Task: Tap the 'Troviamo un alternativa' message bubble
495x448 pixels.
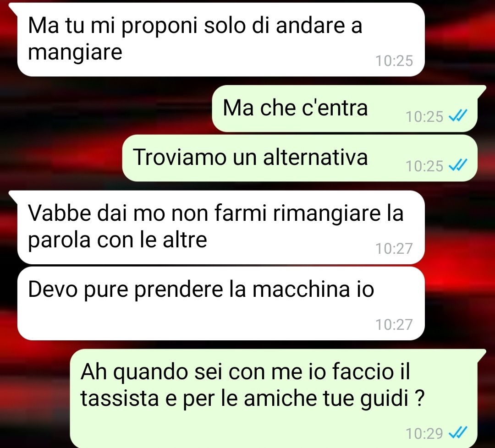Action: click(300, 158)
